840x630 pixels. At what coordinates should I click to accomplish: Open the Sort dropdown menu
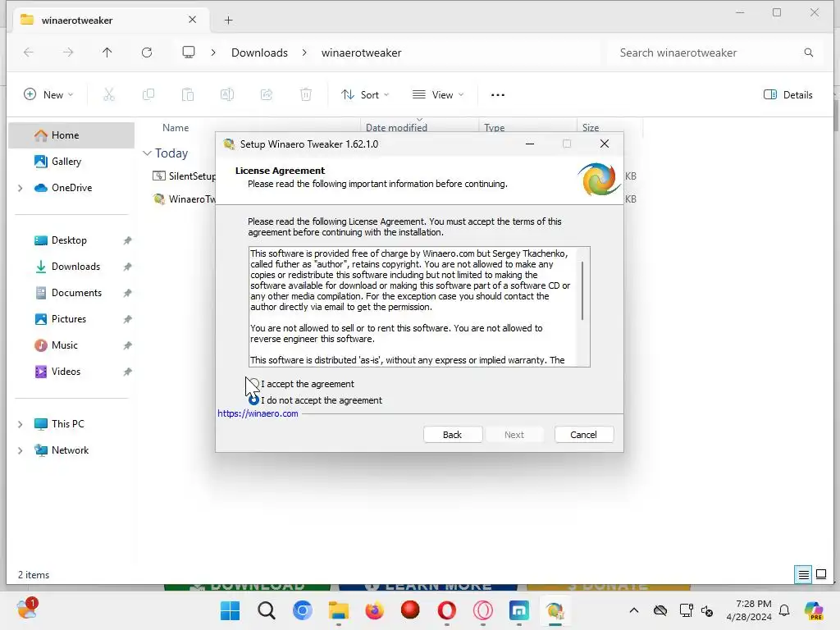click(x=365, y=95)
